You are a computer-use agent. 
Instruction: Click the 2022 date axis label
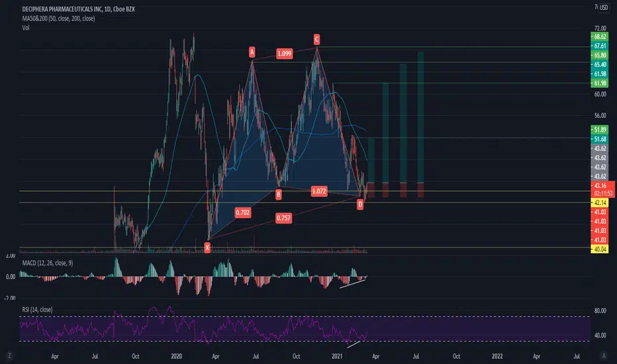[497, 356]
